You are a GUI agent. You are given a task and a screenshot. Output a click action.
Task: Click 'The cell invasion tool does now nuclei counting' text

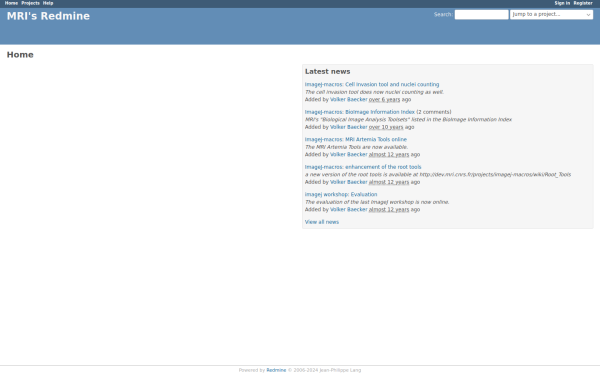[374, 92]
